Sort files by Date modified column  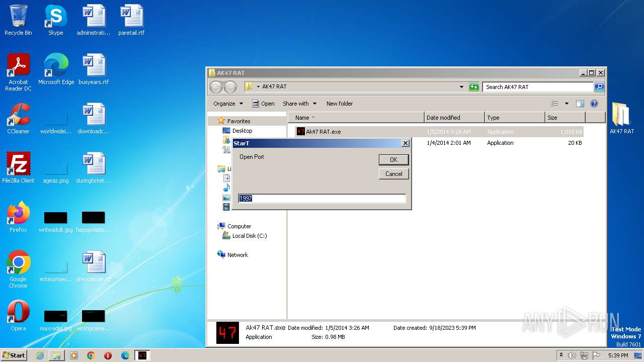[454, 118]
